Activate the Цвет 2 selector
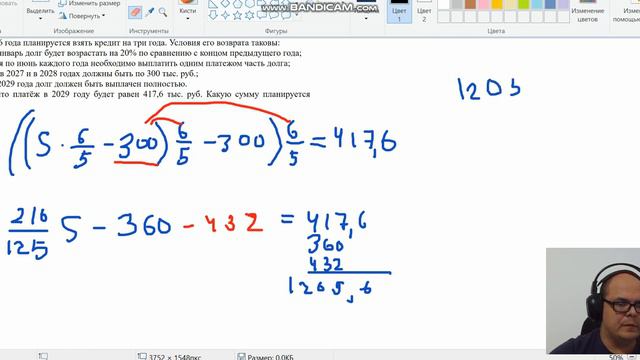The width and height of the screenshot is (640, 360). tap(424, 11)
